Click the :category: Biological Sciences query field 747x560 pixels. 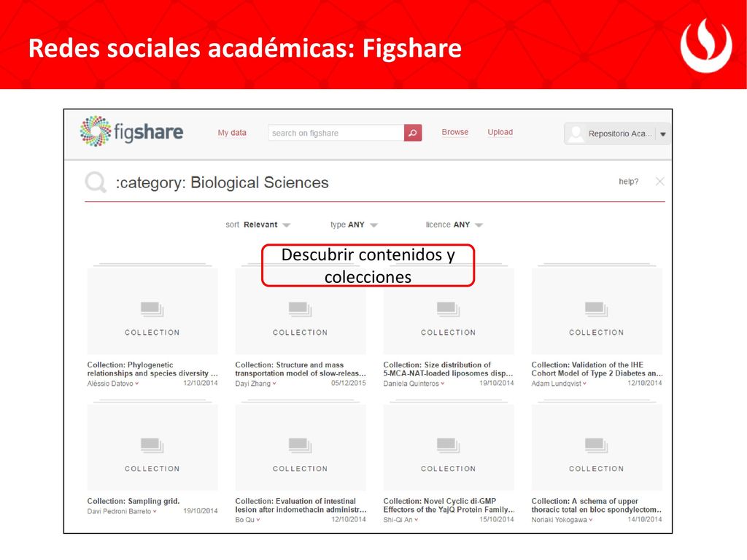coord(222,182)
